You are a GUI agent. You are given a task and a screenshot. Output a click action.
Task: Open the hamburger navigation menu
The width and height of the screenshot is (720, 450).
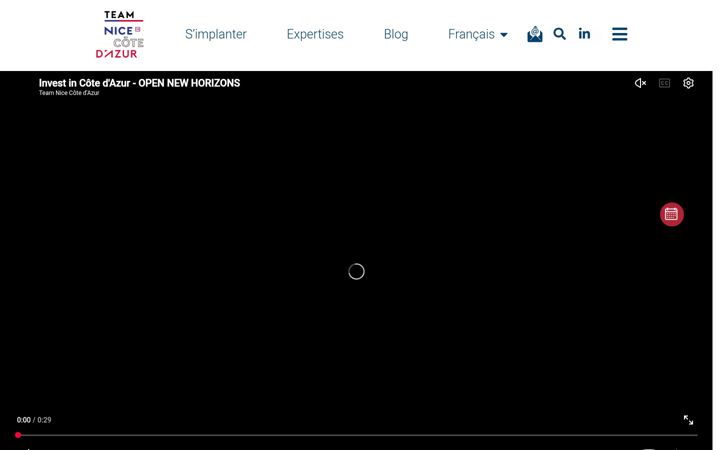[x=619, y=34]
